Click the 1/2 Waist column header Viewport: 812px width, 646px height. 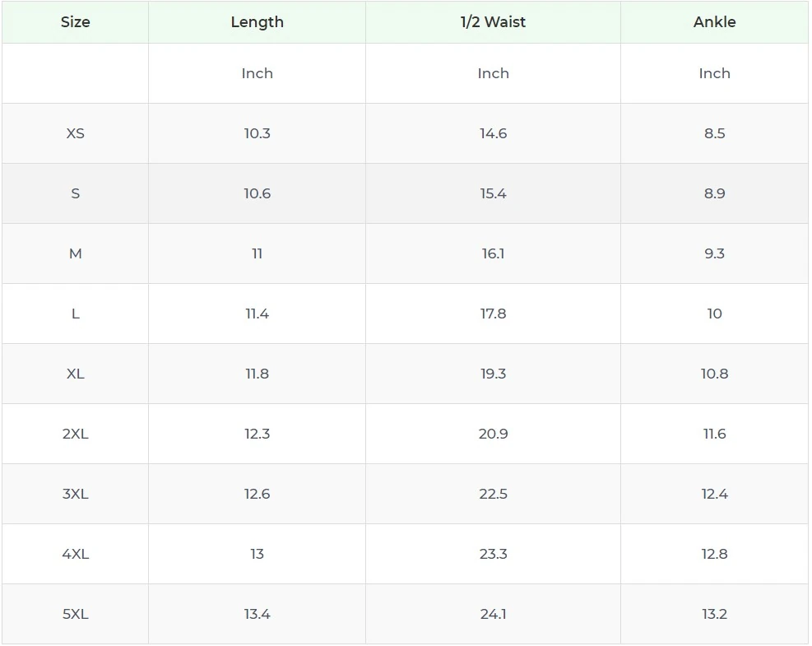(x=493, y=22)
